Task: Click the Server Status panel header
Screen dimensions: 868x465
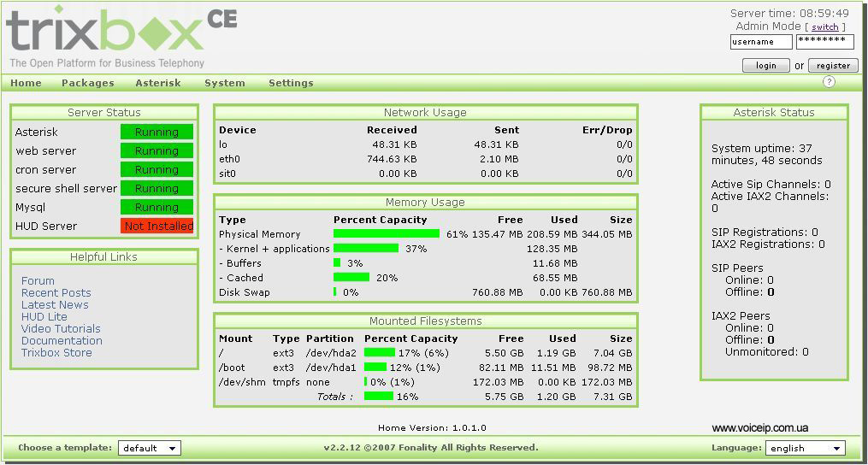Action: pos(104,112)
